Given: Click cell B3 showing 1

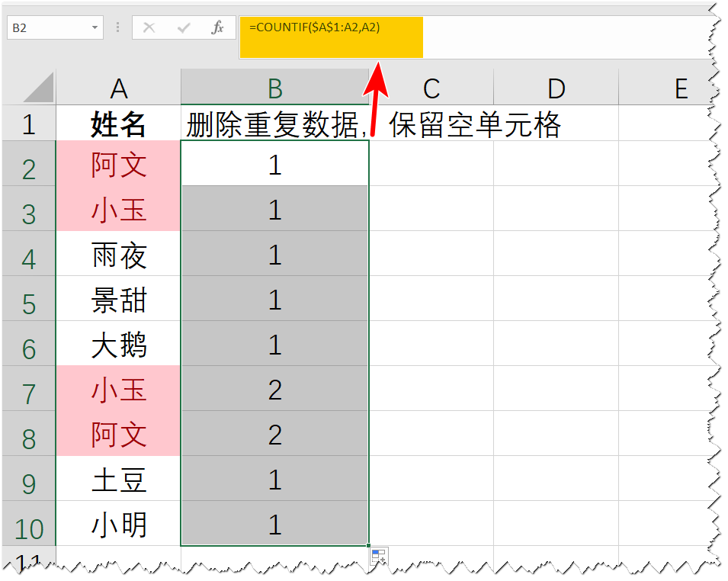Looking at the screenshot, I should tap(275, 208).
